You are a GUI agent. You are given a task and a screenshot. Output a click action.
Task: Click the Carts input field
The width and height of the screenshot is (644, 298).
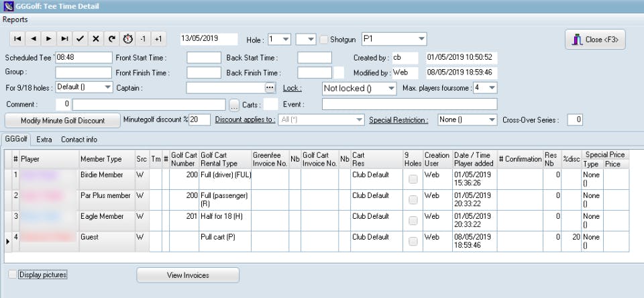tap(270, 105)
